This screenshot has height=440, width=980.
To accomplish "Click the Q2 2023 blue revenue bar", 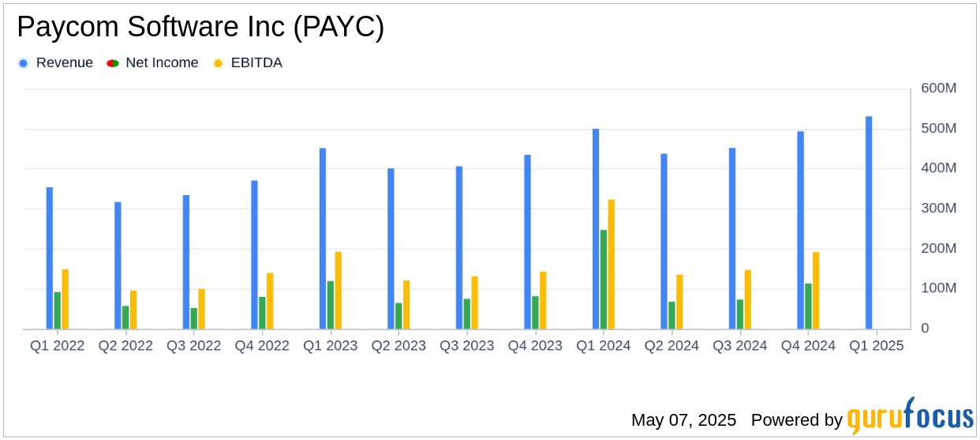I will 391,249.
